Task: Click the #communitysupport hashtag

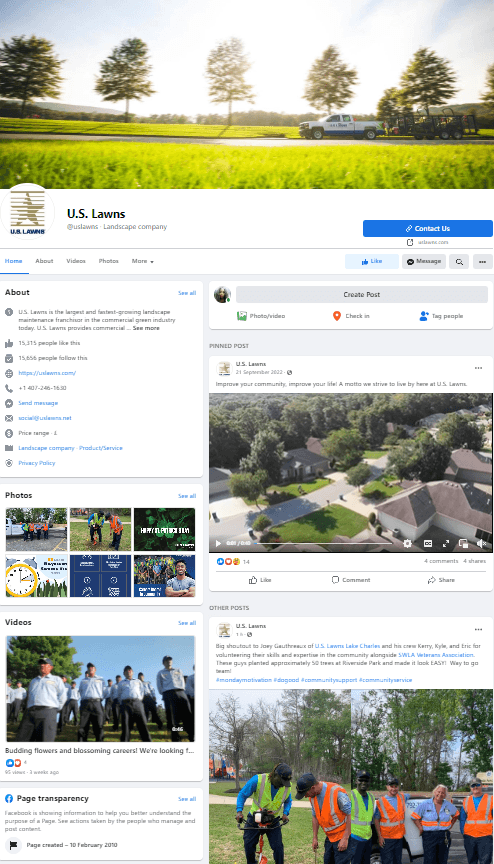Action: 329,680
